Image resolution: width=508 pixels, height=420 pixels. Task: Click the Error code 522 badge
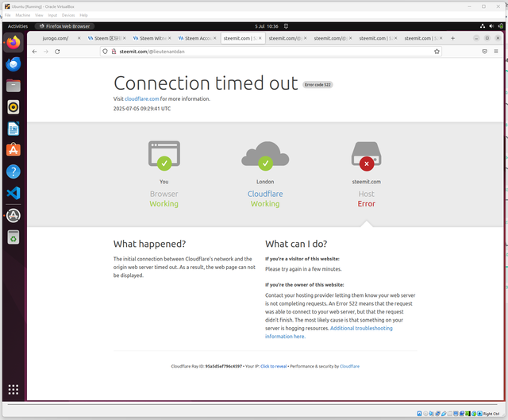pyautogui.click(x=317, y=85)
